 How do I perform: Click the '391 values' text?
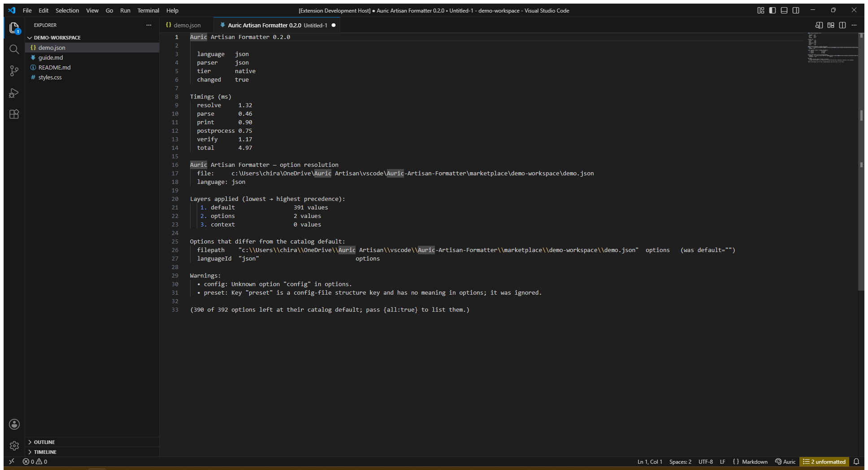(311, 208)
